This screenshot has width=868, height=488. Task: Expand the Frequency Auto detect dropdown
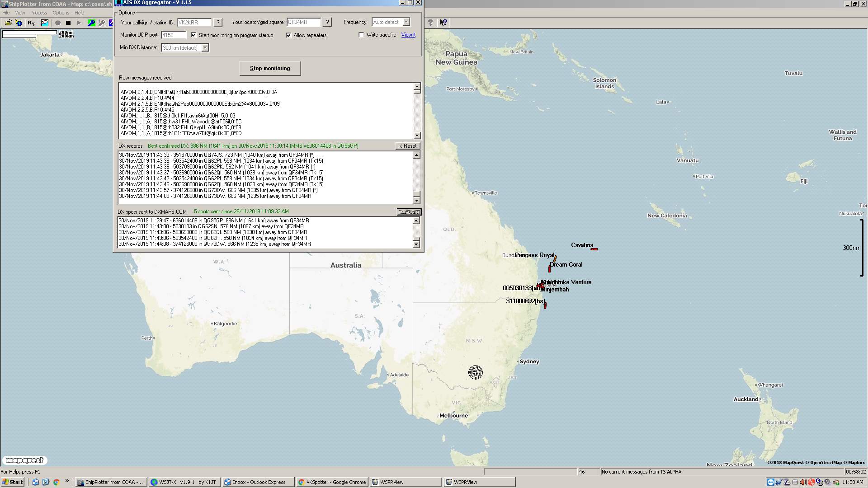(406, 22)
